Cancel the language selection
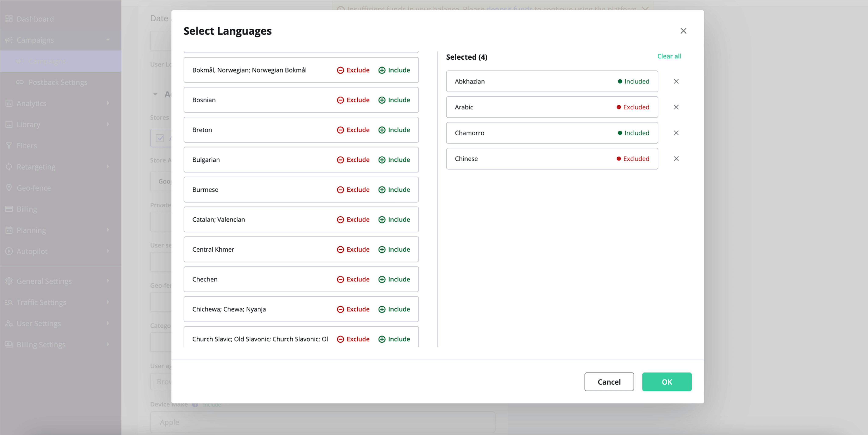 (x=609, y=382)
